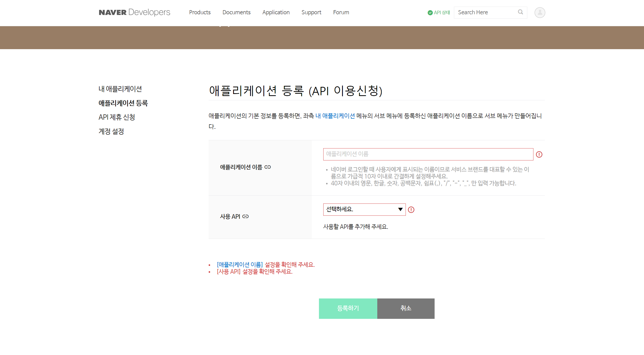Go to the Forum page
This screenshot has width=644, height=355.
341,12
